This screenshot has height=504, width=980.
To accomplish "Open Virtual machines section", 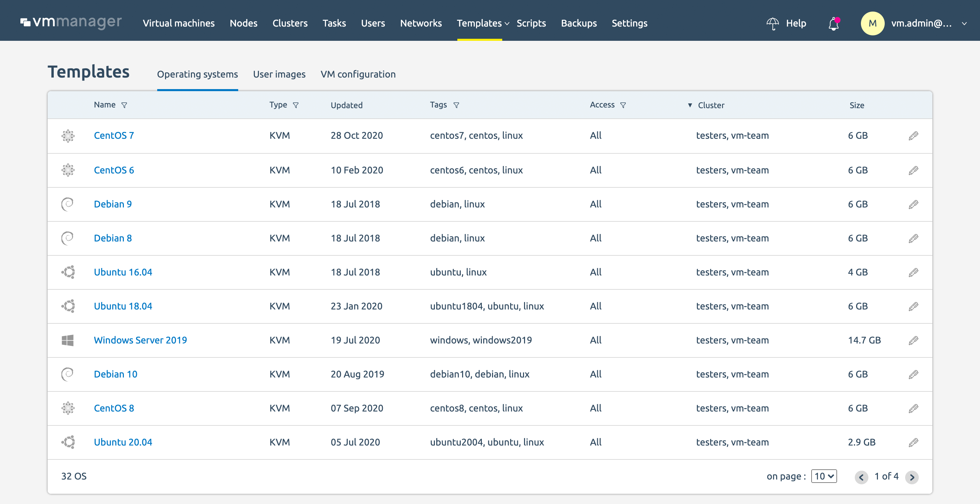I will pos(178,23).
